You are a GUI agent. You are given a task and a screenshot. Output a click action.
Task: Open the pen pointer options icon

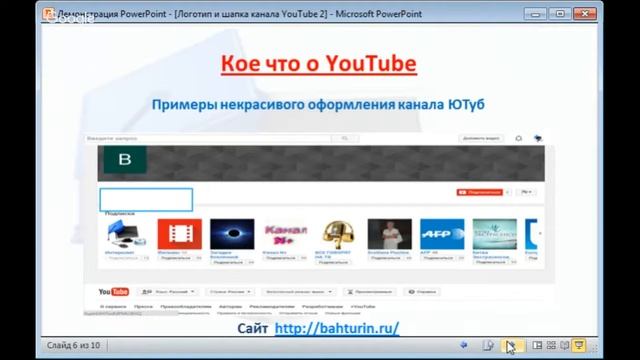coord(488,345)
